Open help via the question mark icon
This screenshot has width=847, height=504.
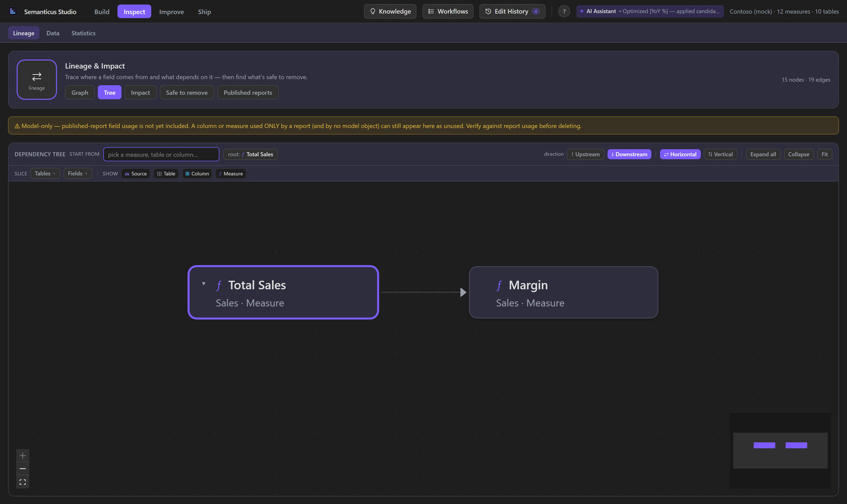564,11
